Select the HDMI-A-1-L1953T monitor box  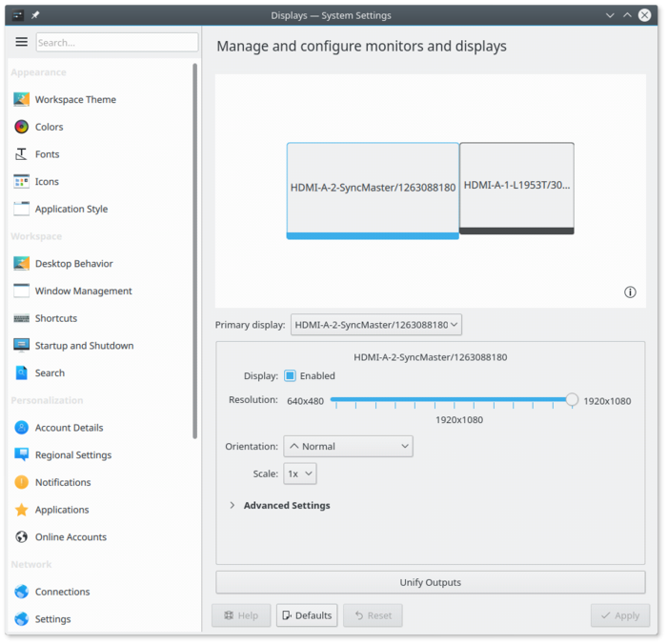point(516,188)
